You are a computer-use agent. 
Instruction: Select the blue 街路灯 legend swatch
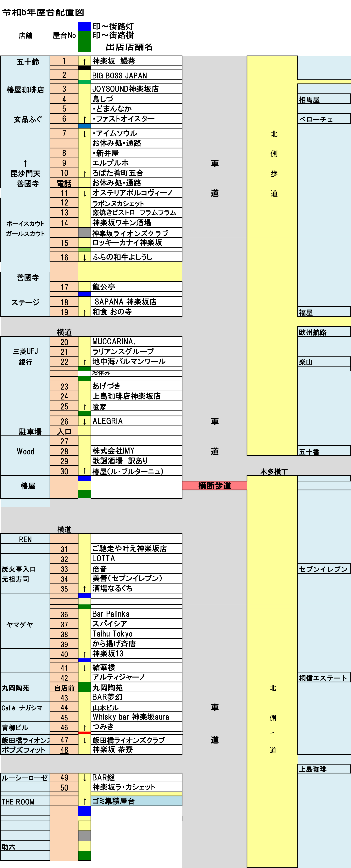point(84,26)
